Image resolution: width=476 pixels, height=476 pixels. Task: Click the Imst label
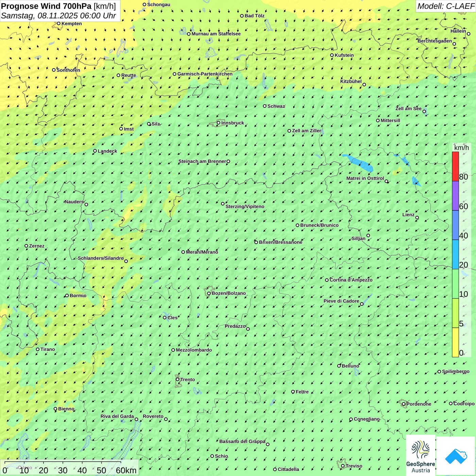click(x=129, y=129)
